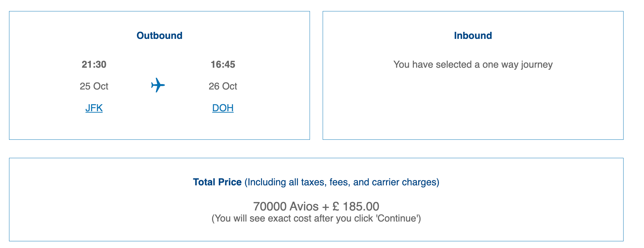Open the DOH arrival airport link
The height and width of the screenshot is (248, 644).
pyautogui.click(x=223, y=108)
